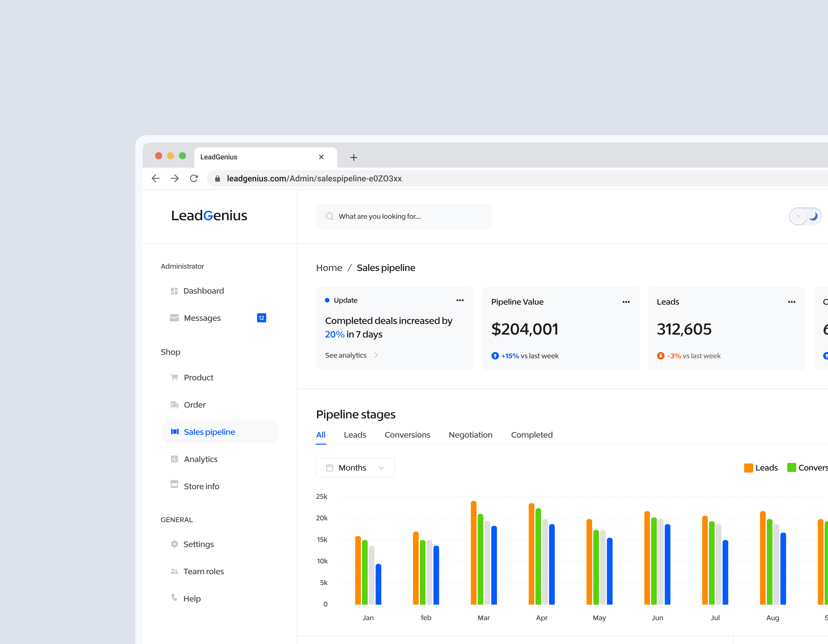828x644 pixels.
Task: Click the orange Leads legend swatch
Action: pyautogui.click(x=748, y=468)
